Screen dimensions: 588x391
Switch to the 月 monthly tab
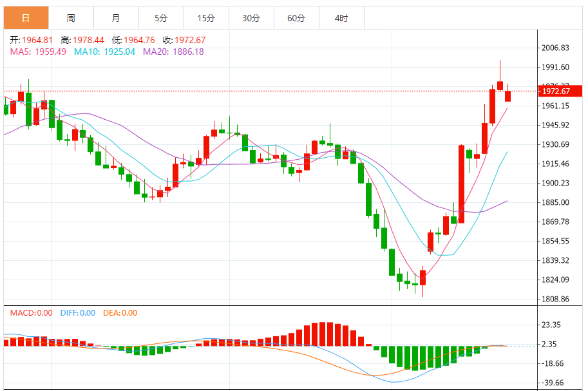pyautogui.click(x=116, y=17)
